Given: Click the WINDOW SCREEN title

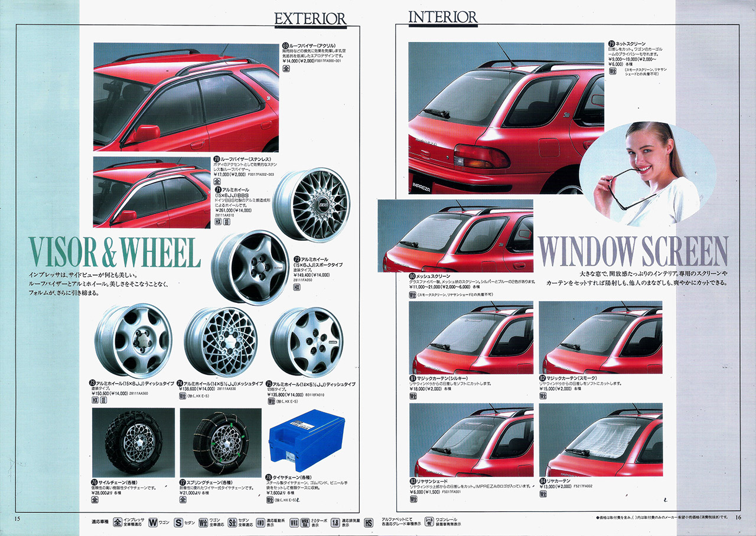Looking at the screenshot, I should tap(634, 251).
